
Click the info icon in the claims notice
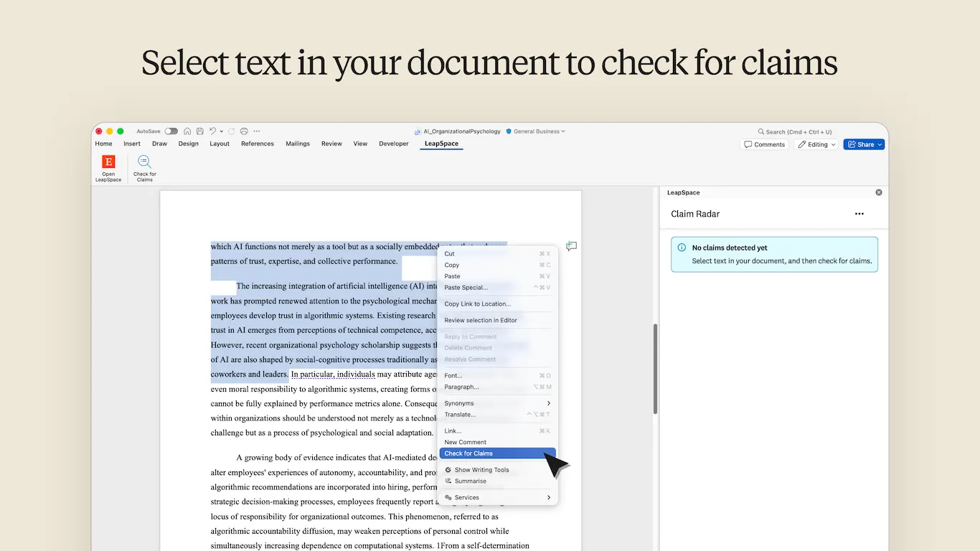point(682,248)
